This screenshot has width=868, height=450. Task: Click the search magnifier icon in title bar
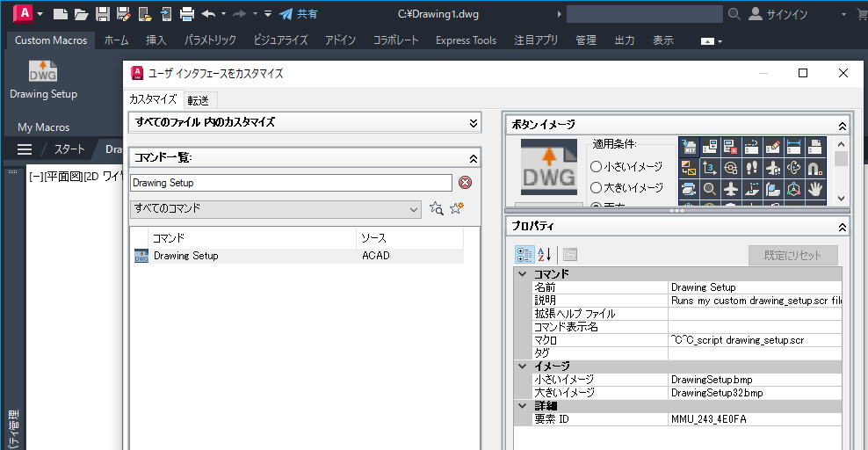pos(734,14)
